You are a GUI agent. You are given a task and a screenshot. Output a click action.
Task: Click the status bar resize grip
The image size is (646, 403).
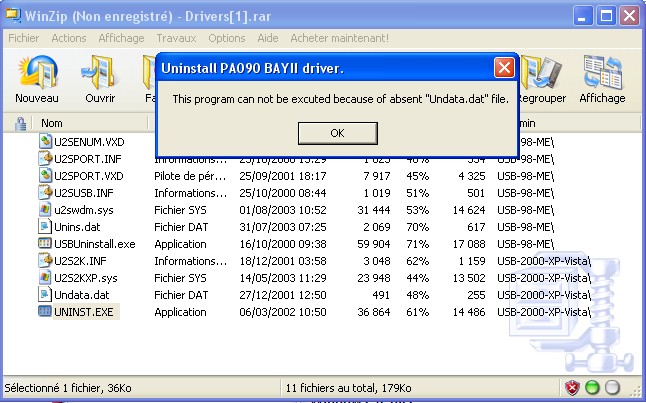pos(636,389)
